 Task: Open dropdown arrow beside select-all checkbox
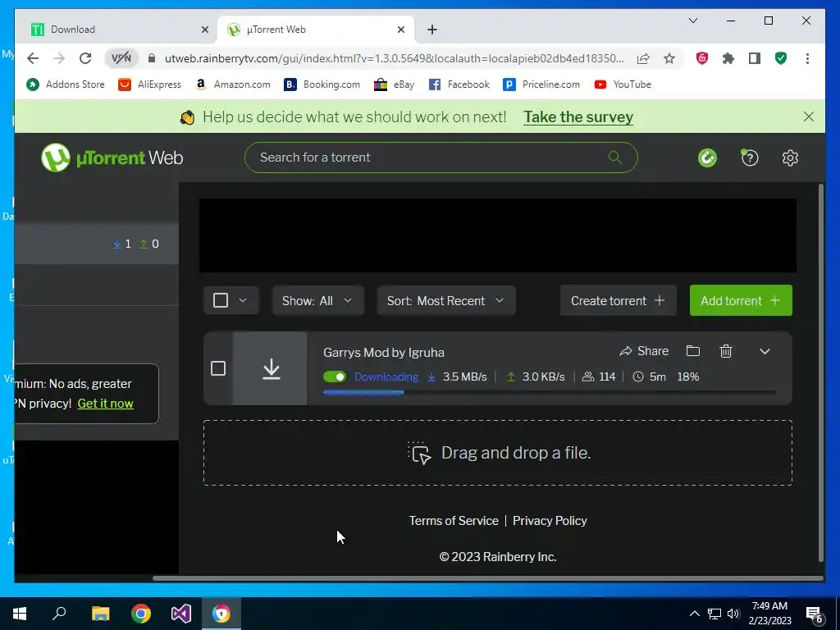(x=243, y=300)
